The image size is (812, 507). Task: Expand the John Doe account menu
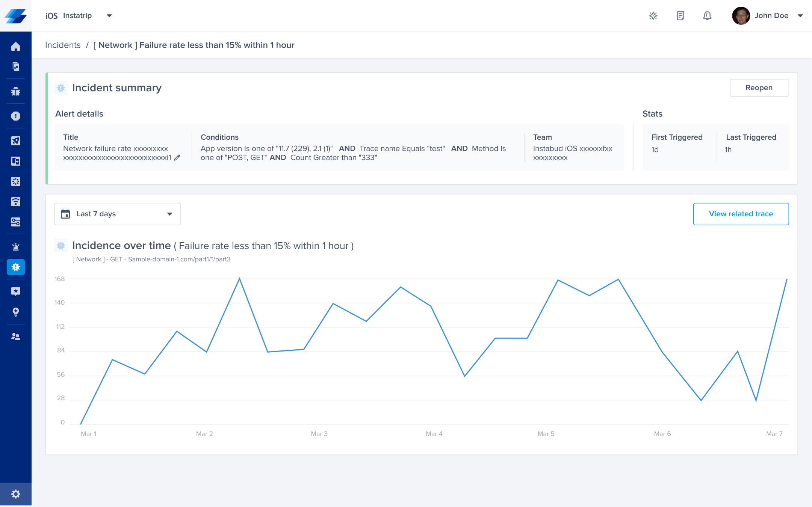(x=800, y=16)
